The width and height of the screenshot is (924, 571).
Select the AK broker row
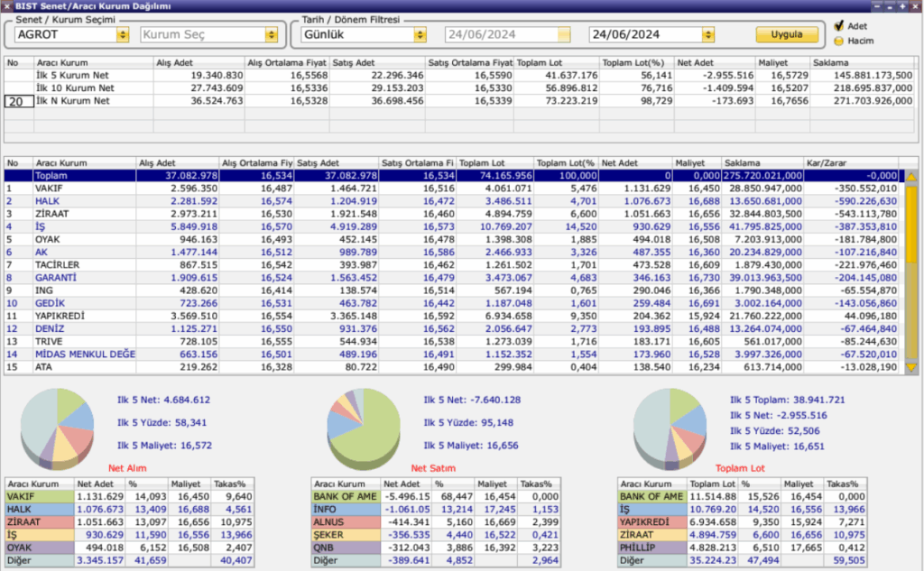(x=452, y=253)
